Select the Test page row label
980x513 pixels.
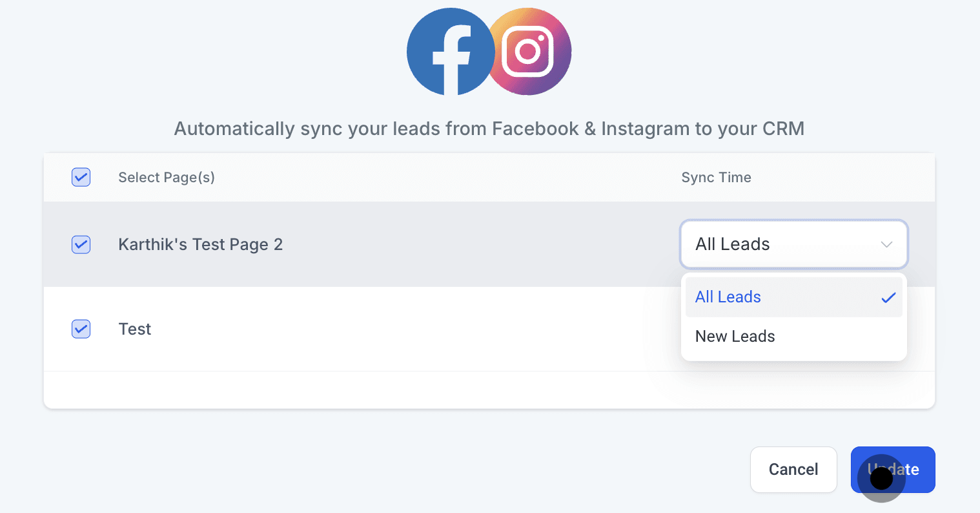[x=135, y=330]
